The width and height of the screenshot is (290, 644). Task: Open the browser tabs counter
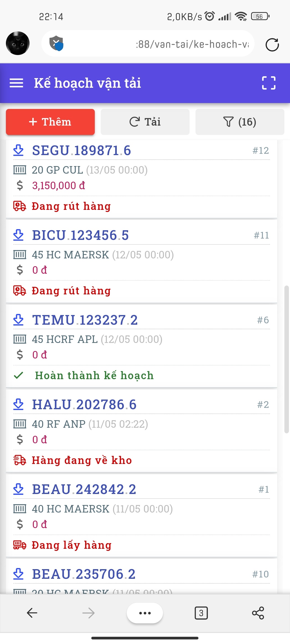pyautogui.click(x=201, y=613)
